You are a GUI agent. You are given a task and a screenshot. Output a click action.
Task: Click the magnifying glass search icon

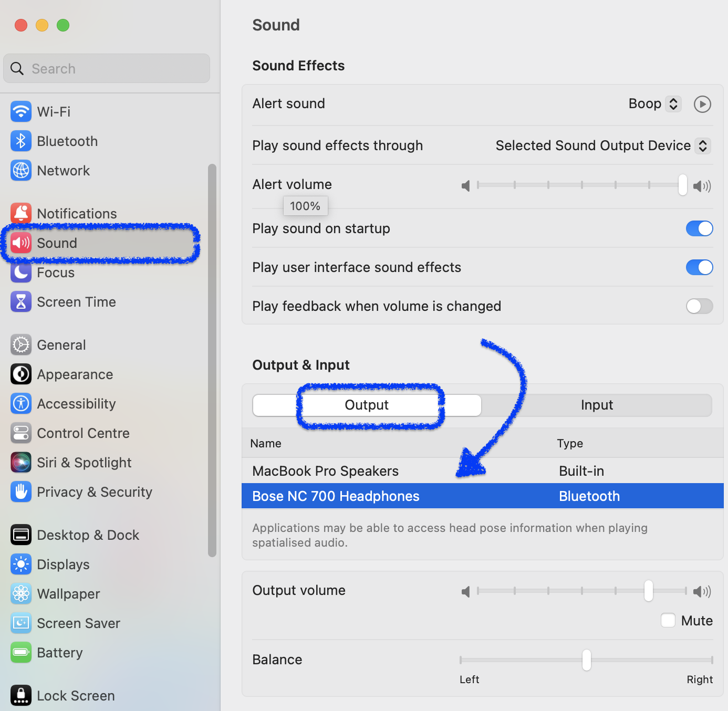click(x=17, y=69)
